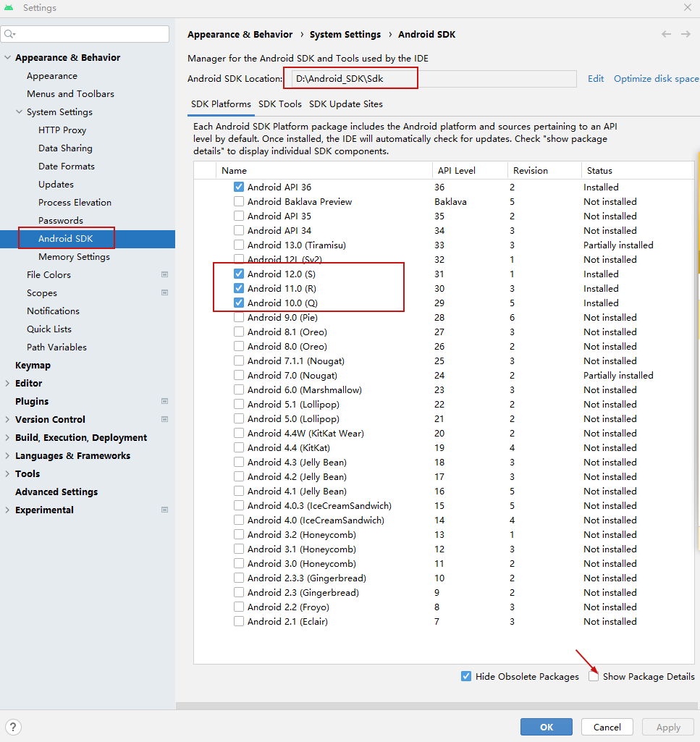Open Notifications settings in the tree
The width and height of the screenshot is (700, 742).
click(53, 311)
